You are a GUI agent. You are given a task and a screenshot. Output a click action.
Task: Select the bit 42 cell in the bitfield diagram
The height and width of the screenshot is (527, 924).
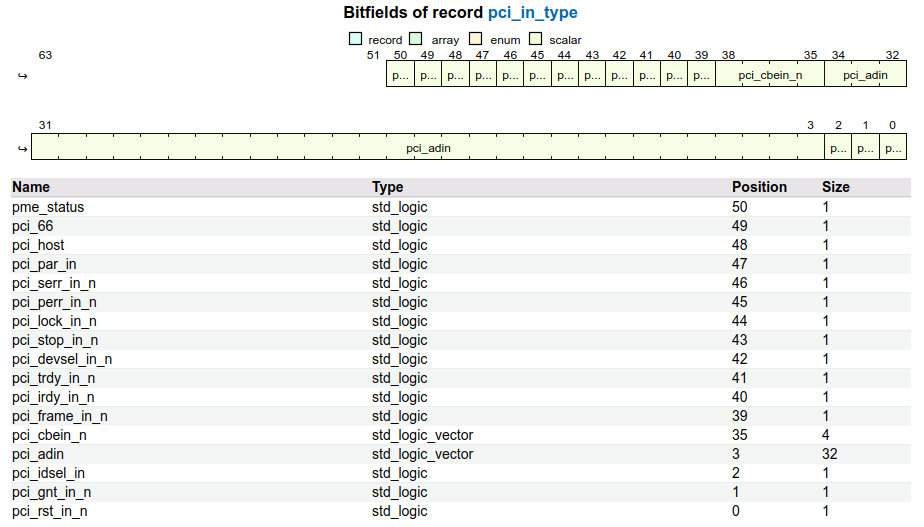[620, 74]
